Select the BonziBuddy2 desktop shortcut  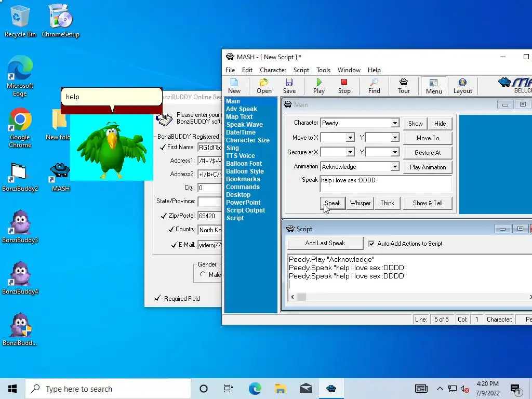coord(20,177)
